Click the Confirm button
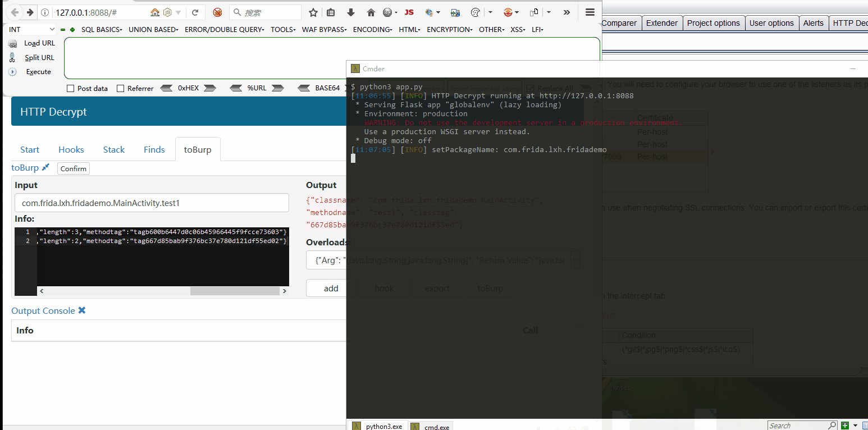The height and width of the screenshot is (430, 868). (74, 168)
